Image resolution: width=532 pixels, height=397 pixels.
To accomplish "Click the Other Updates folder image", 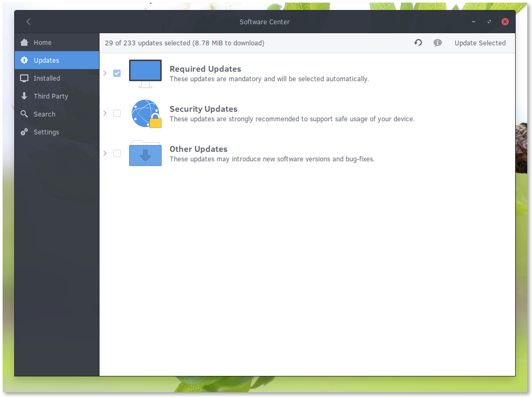I will [x=145, y=153].
